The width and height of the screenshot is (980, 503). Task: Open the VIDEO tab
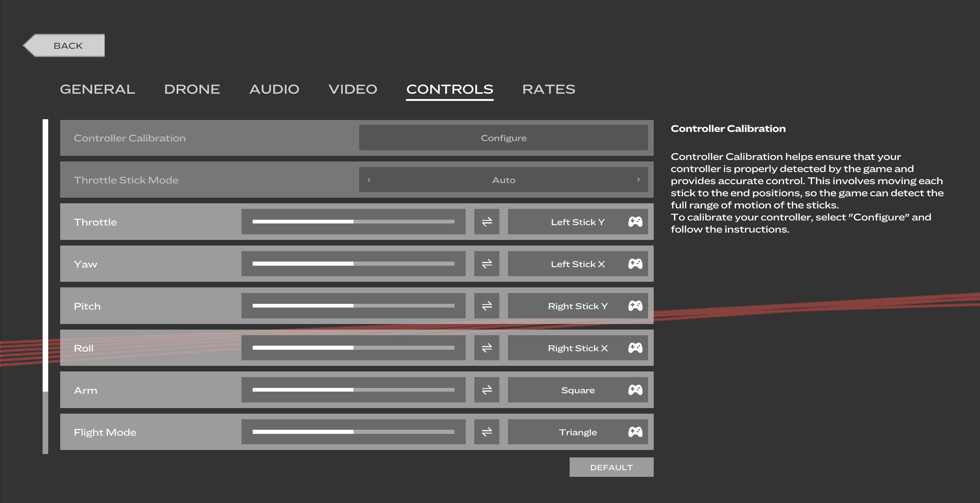pos(353,89)
